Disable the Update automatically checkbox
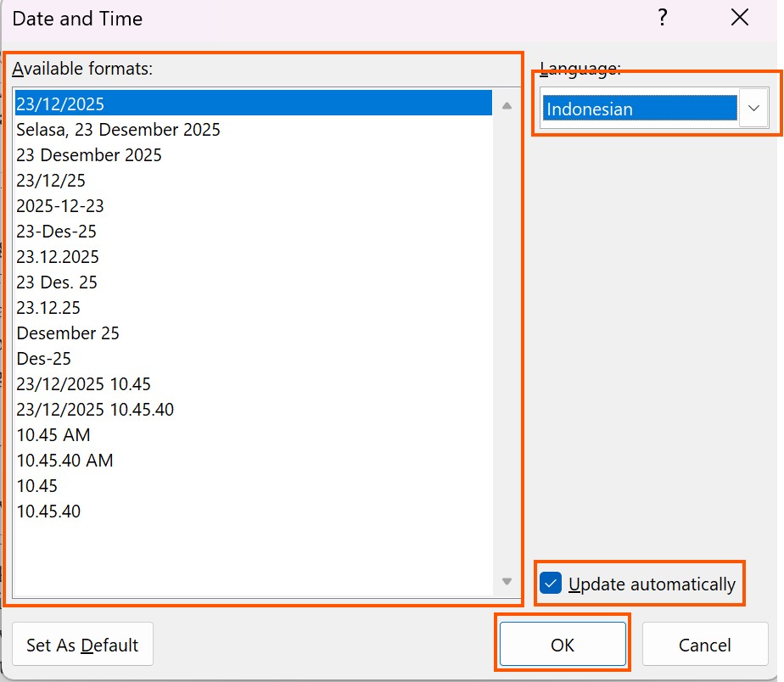Screen dimensions: 784x682 (x=551, y=584)
